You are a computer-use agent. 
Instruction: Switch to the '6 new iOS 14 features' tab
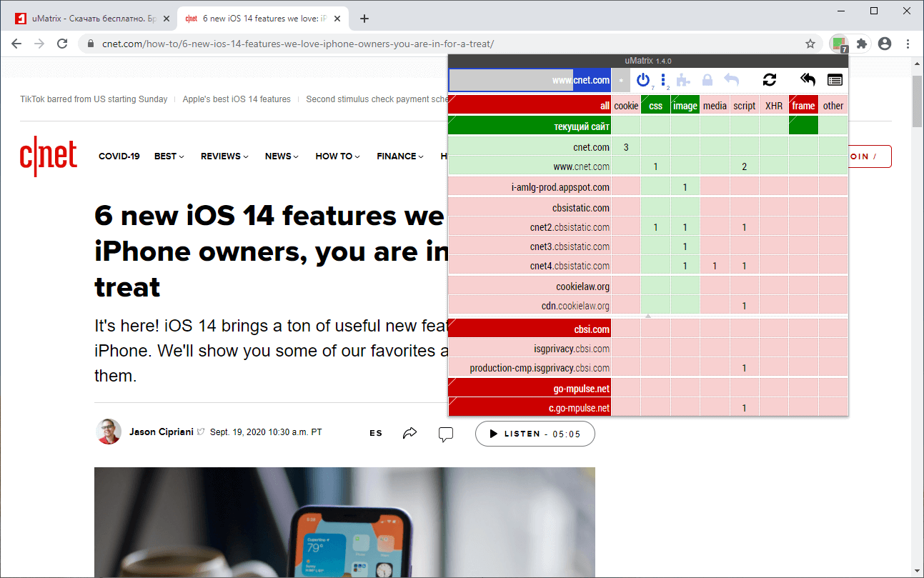pos(262,19)
